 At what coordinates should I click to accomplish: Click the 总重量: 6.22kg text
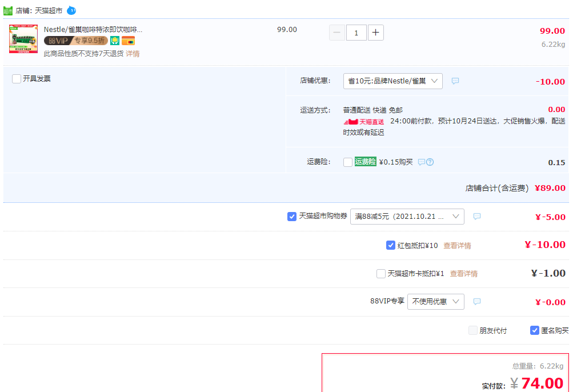[538, 366]
